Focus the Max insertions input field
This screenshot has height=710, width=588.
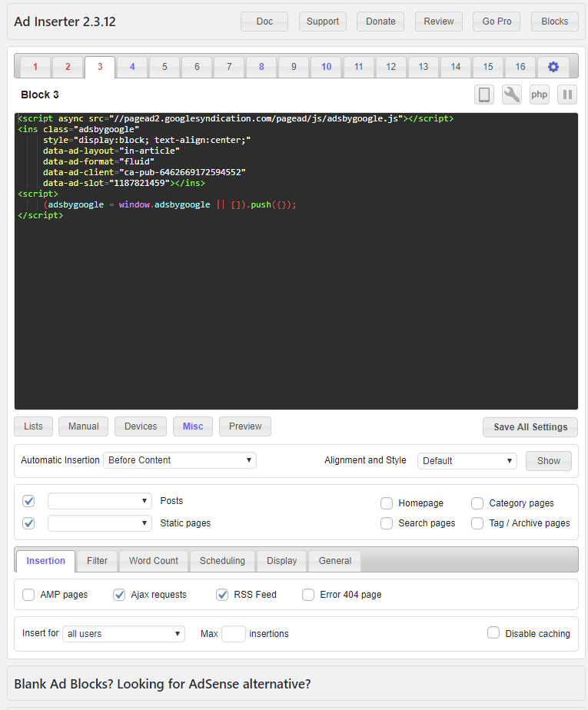[234, 633]
